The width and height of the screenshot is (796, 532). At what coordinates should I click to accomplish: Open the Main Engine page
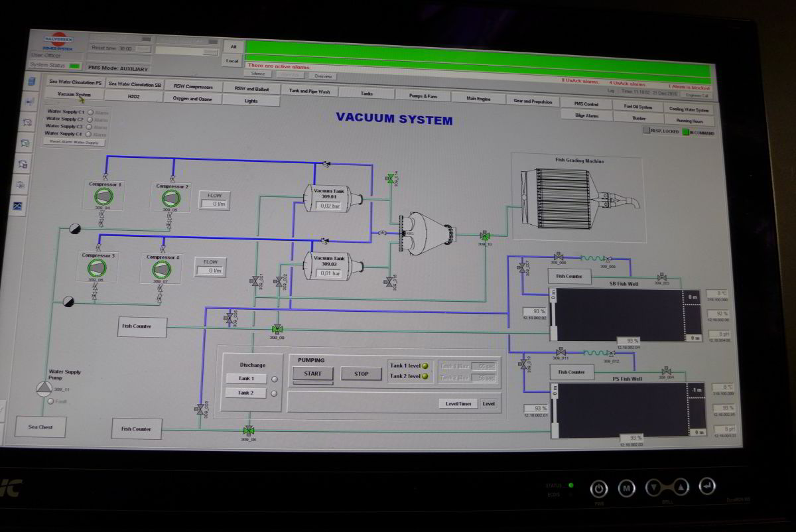point(478,98)
